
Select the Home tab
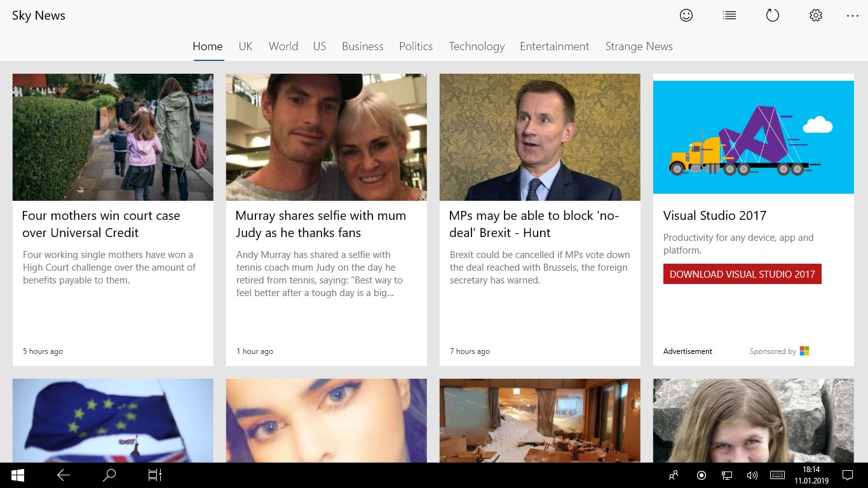208,46
